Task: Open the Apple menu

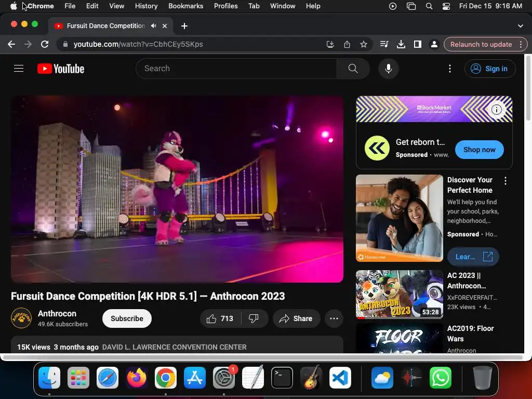Action: click(x=14, y=6)
